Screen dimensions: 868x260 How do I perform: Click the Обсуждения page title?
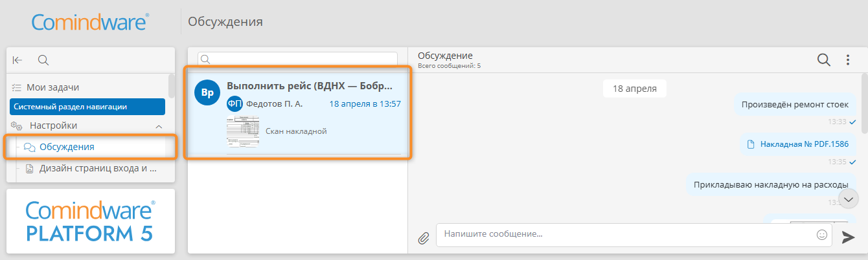click(x=225, y=22)
